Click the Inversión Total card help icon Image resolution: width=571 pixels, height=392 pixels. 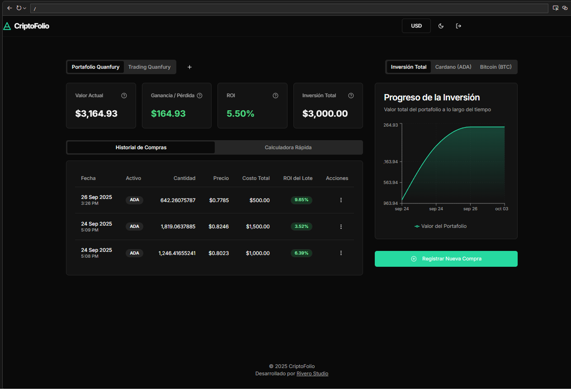[x=351, y=96]
